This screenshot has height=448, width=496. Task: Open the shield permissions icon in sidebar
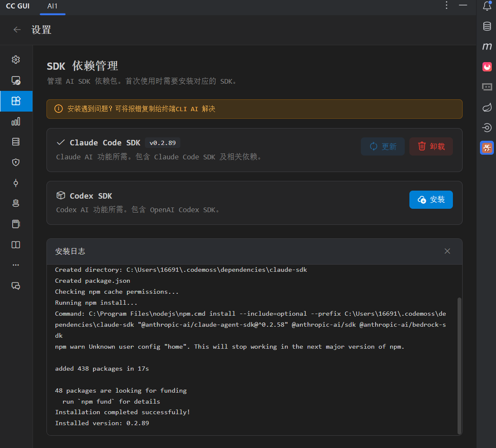(16, 162)
